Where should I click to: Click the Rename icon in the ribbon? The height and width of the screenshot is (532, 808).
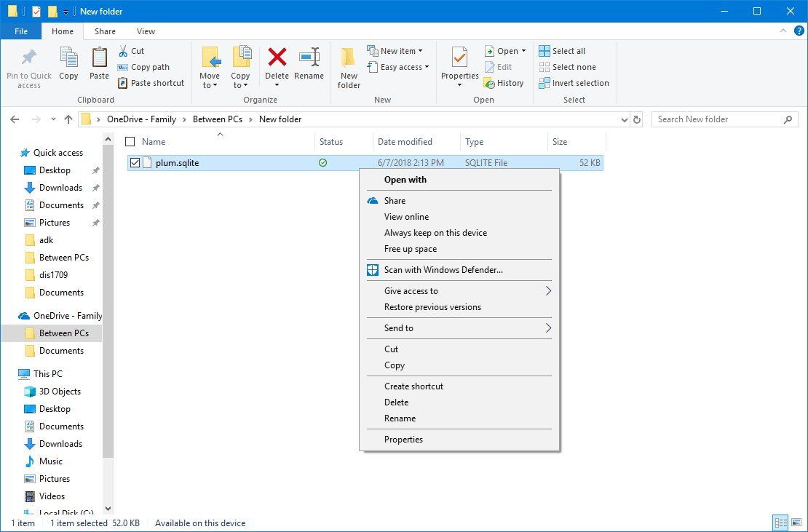point(309,65)
